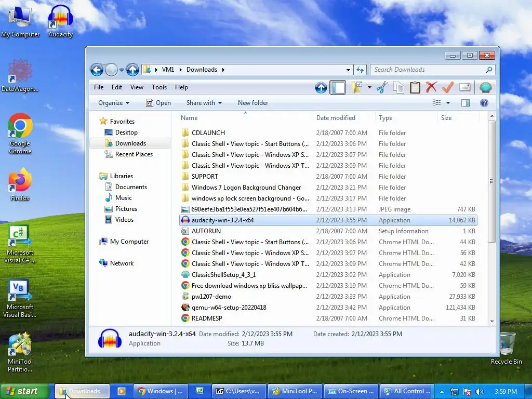Open the Tools menu
The width and height of the screenshot is (532, 399).
tap(159, 87)
